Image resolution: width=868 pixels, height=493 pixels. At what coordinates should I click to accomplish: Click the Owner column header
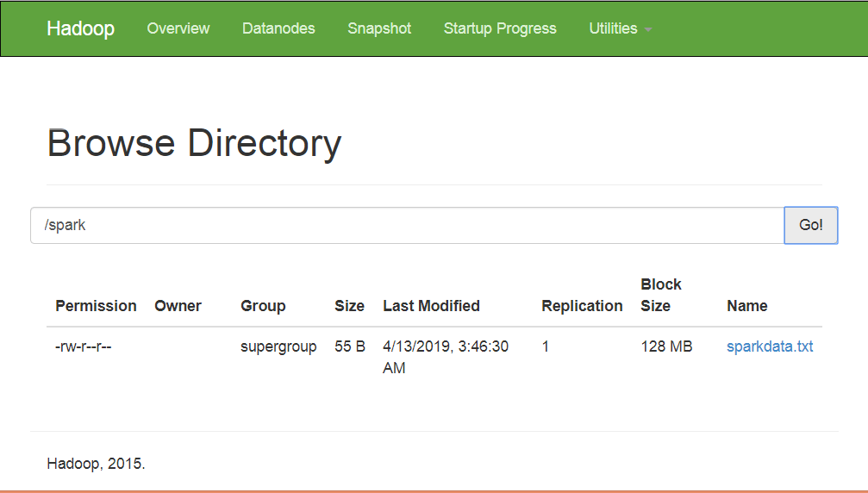pyautogui.click(x=178, y=306)
